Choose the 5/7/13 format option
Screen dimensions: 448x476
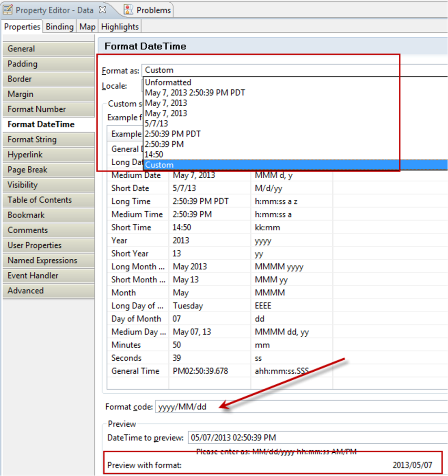point(295,124)
